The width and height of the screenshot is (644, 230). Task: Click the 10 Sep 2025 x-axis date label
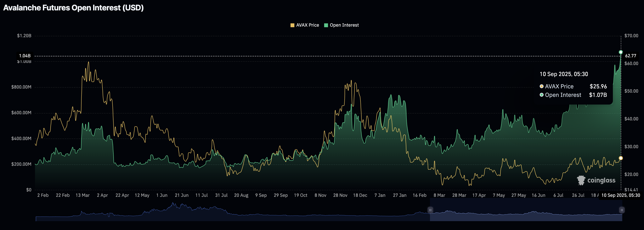click(620, 195)
